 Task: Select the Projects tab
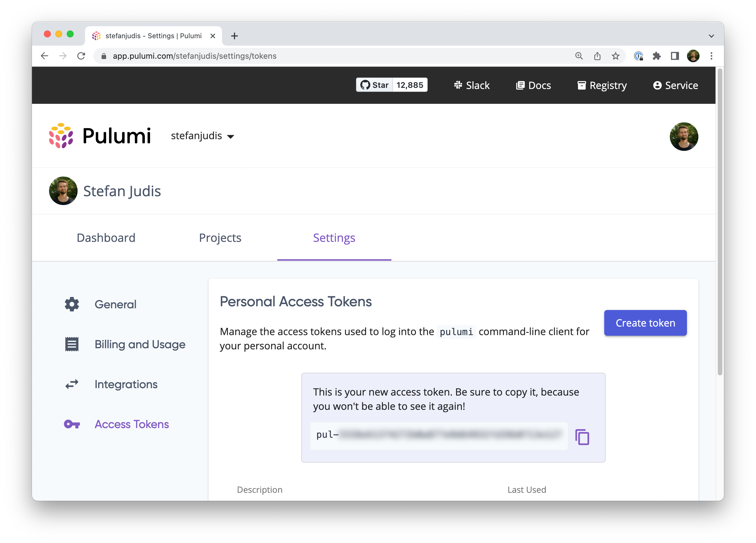[221, 238]
